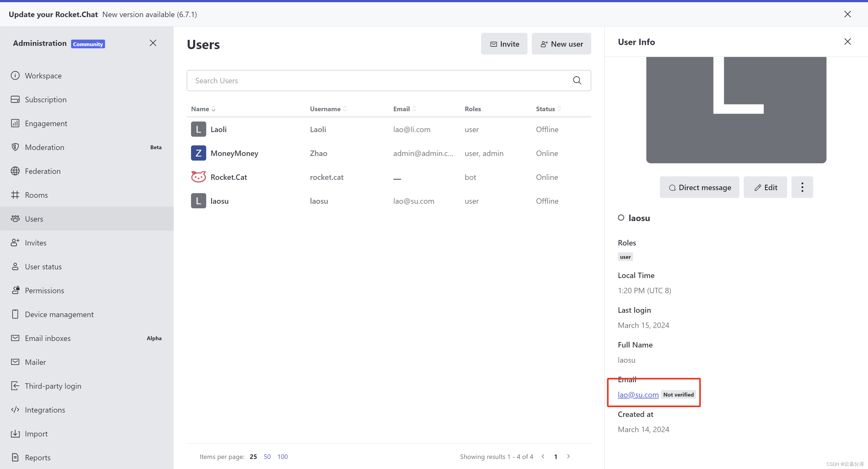Go to next results page
This screenshot has width=868, height=469.
568,456
